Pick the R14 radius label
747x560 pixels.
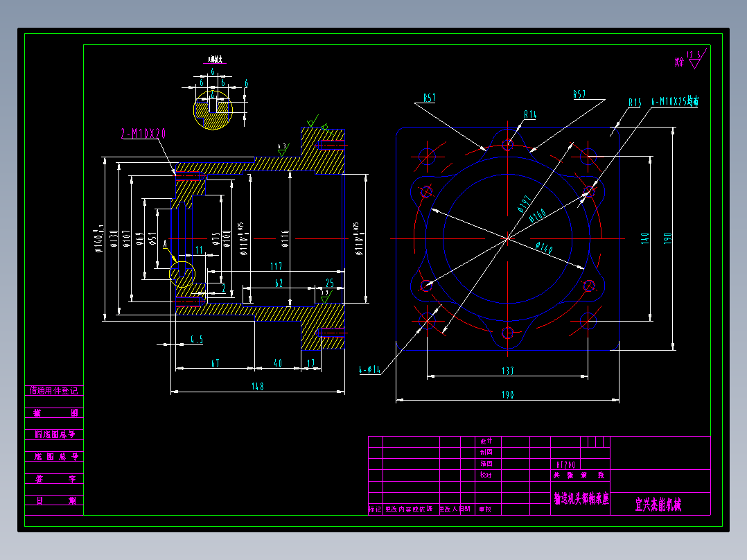click(x=530, y=114)
